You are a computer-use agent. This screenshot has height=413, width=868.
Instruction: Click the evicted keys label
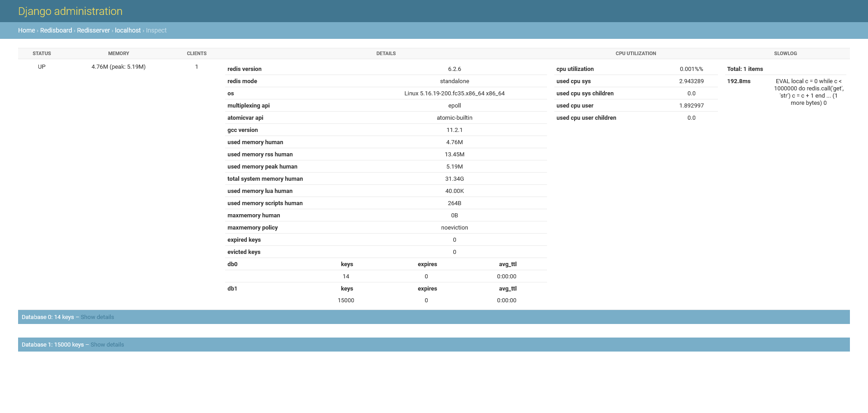tap(244, 252)
